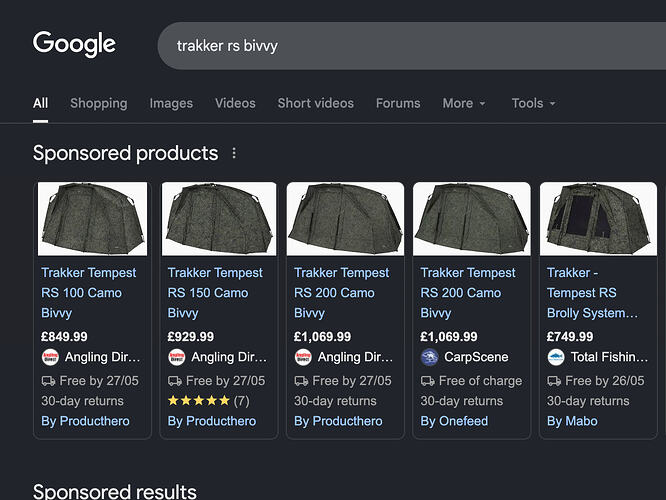Click By Producthero on the RS 200 card
The height and width of the screenshot is (500, 666).
(338, 421)
